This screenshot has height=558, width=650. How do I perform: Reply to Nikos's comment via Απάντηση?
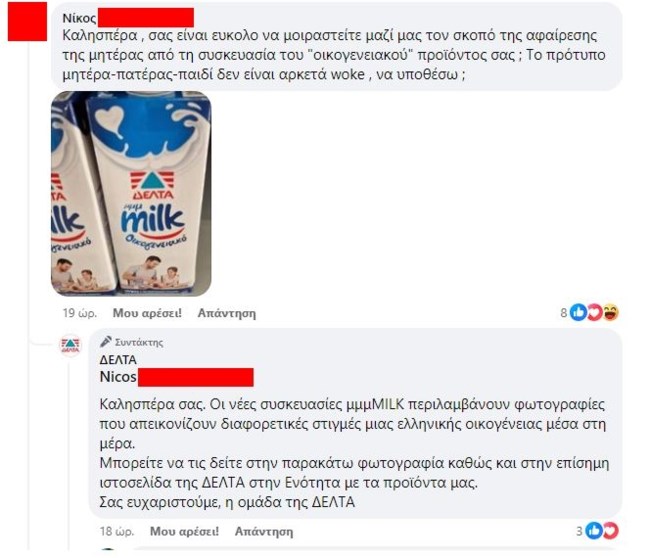tap(227, 313)
